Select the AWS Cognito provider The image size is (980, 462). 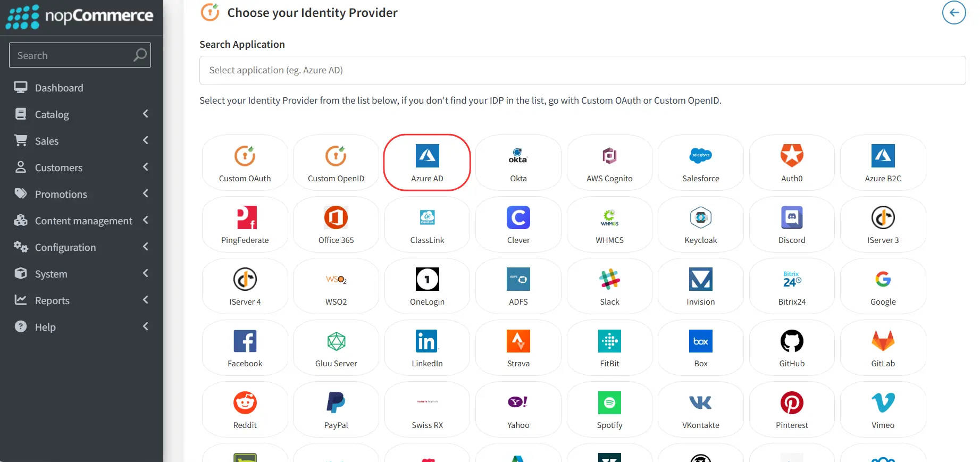(609, 163)
